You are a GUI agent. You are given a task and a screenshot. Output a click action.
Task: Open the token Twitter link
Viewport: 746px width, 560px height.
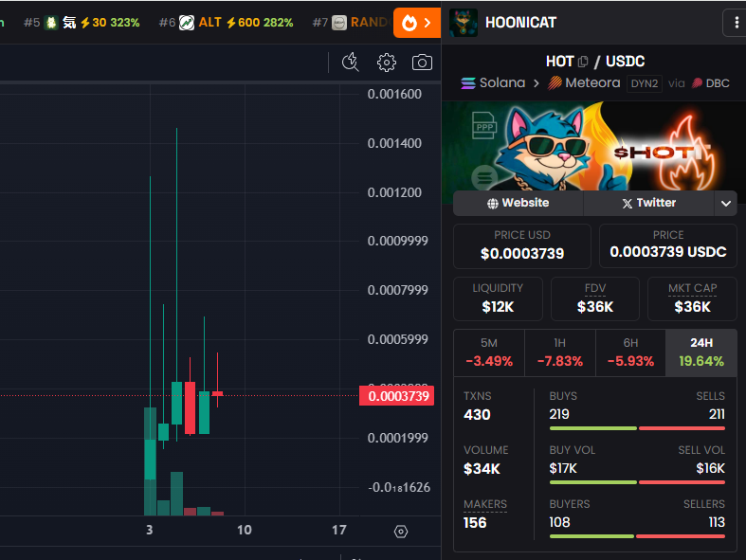click(x=649, y=203)
